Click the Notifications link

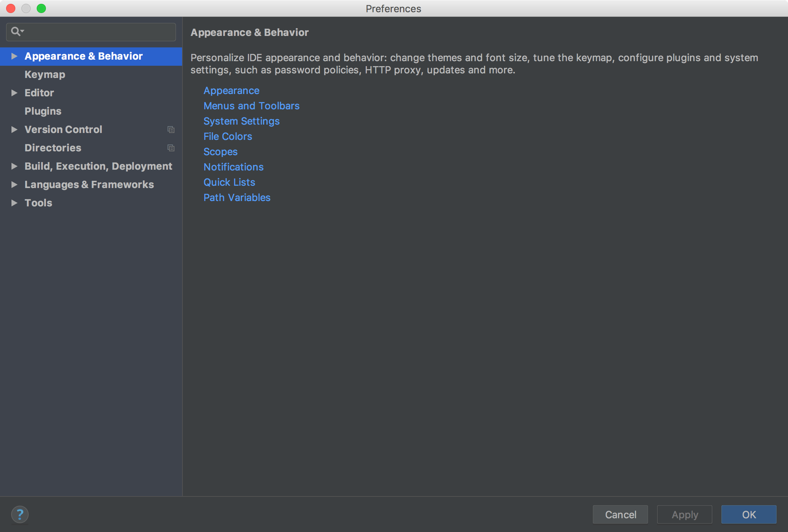coord(233,167)
